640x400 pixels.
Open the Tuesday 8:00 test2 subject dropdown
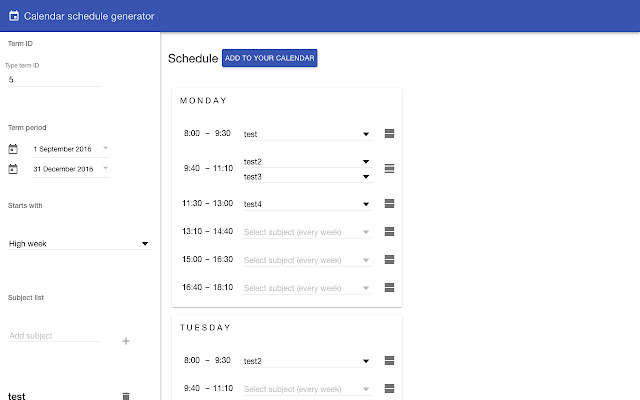[307, 361]
